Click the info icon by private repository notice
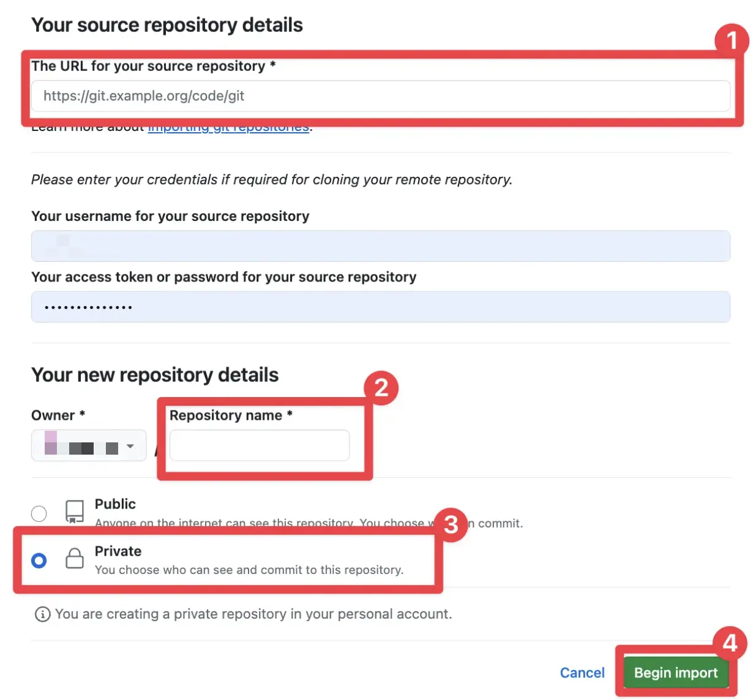This screenshot has height=700, width=753. point(42,614)
